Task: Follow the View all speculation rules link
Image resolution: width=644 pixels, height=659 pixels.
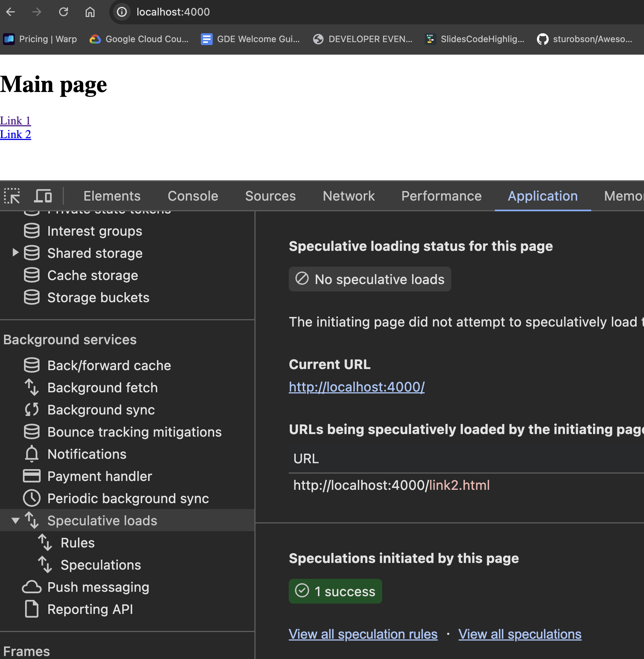Action: click(363, 634)
